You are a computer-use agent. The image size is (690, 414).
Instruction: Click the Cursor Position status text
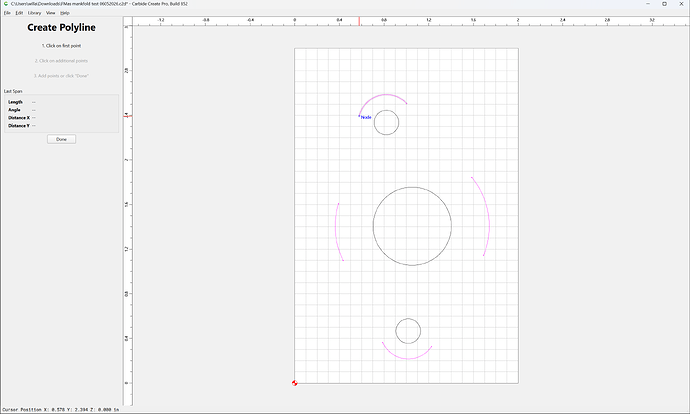[61, 410]
